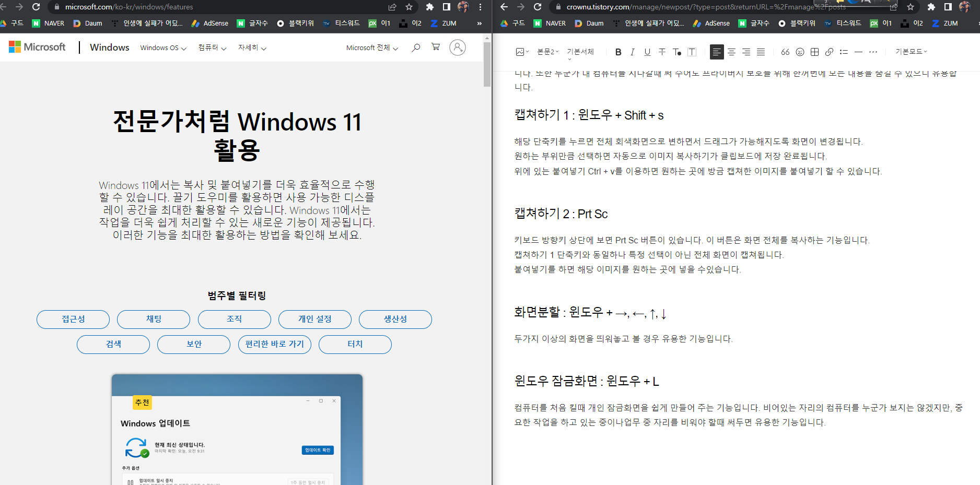This screenshot has height=485, width=980.
Task: Open the AdSense bookmark in the Microsoft window
Action: (x=210, y=23)
